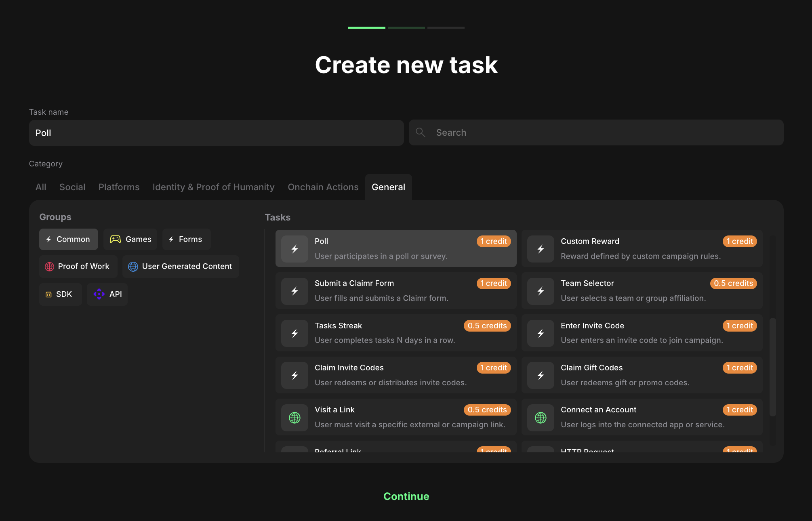Click the SDK package icon
The image size is (812, 521).
pyautogui.click(x=48, y=294)
